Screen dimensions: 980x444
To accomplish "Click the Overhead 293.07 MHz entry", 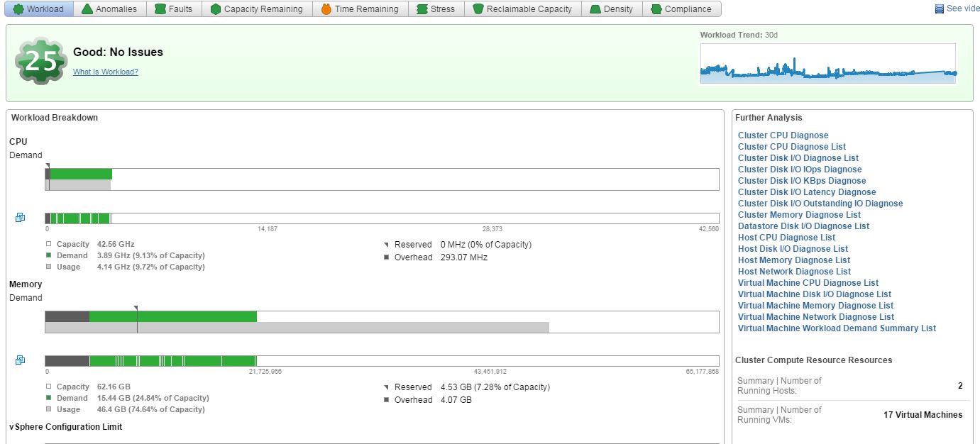I will point(436,257).
